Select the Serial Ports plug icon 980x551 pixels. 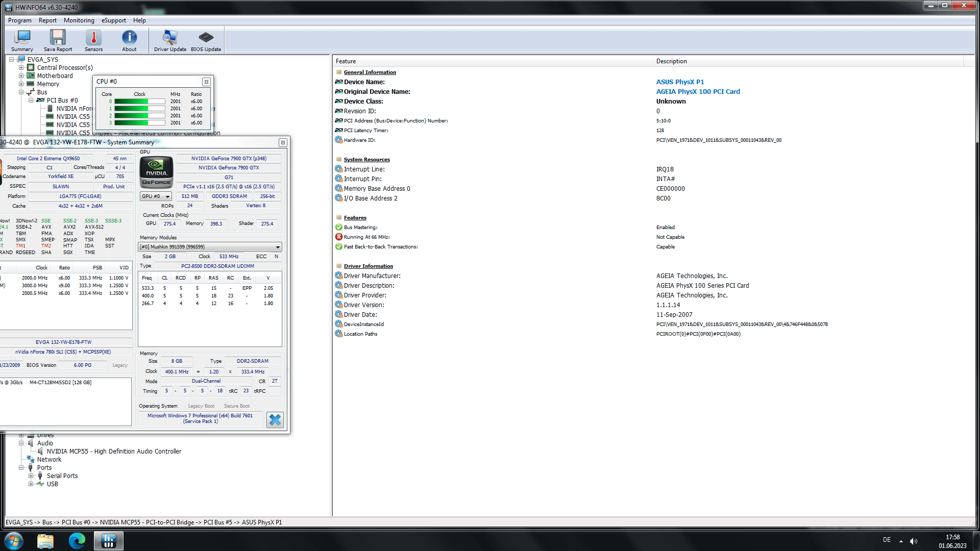click(x=40, y=476)
